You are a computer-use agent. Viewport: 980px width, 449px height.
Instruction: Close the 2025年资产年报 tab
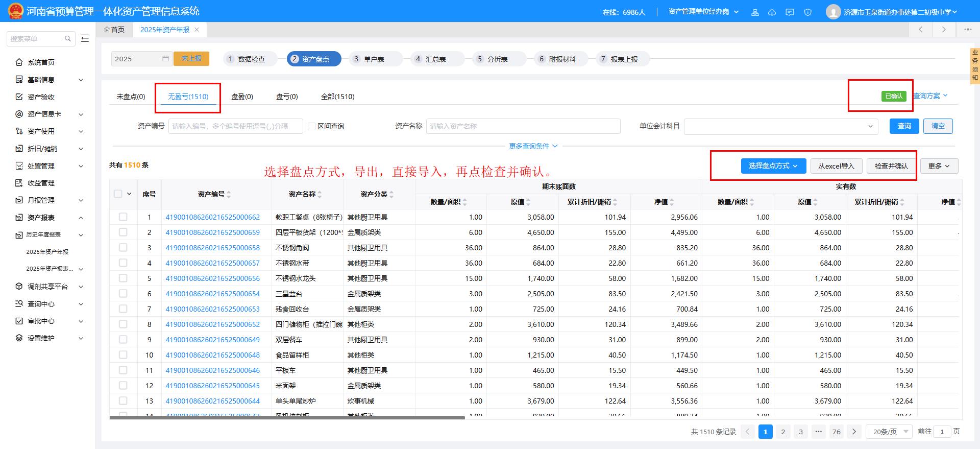[x=197, y=30]
